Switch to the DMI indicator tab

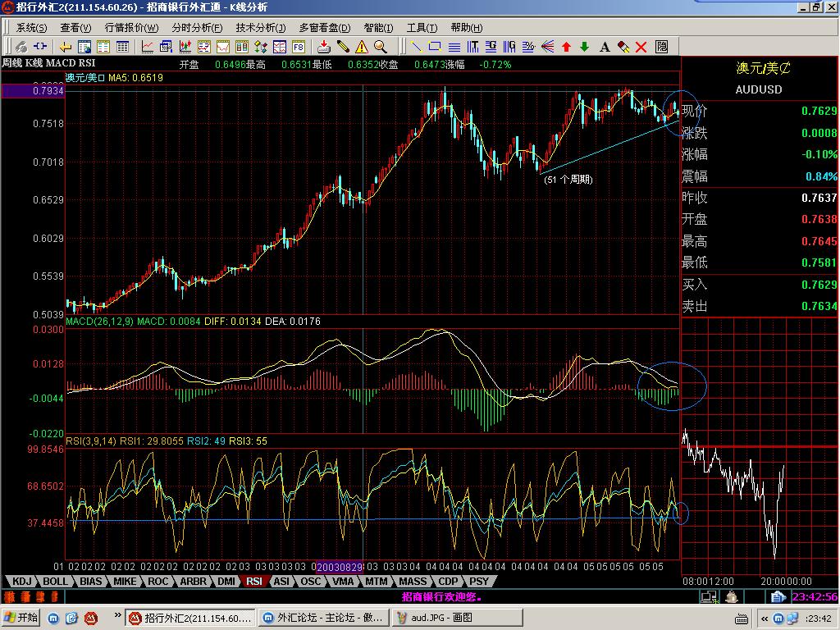click(226, 582)
